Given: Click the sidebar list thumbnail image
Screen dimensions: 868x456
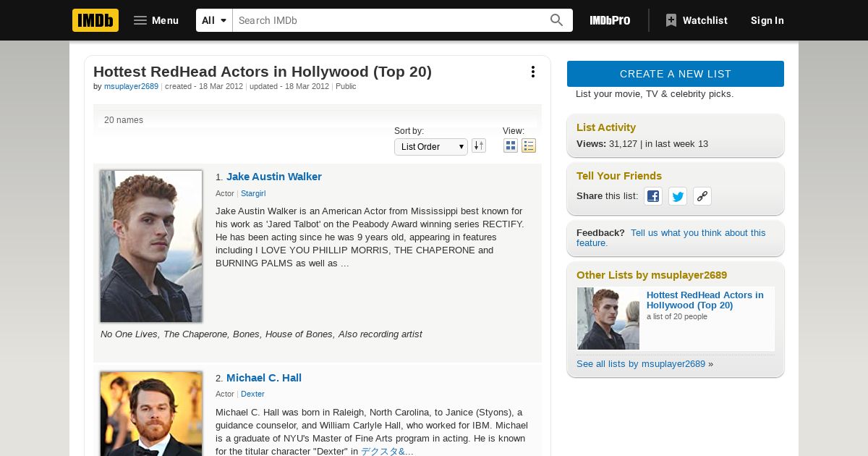Looking at the screenshot, I should (608, 318).
